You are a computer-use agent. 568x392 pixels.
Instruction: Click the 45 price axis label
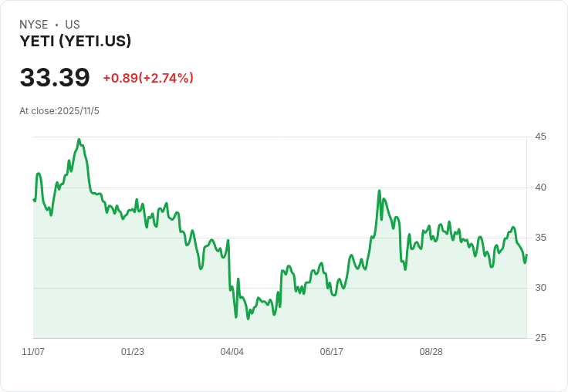(541, 137)
